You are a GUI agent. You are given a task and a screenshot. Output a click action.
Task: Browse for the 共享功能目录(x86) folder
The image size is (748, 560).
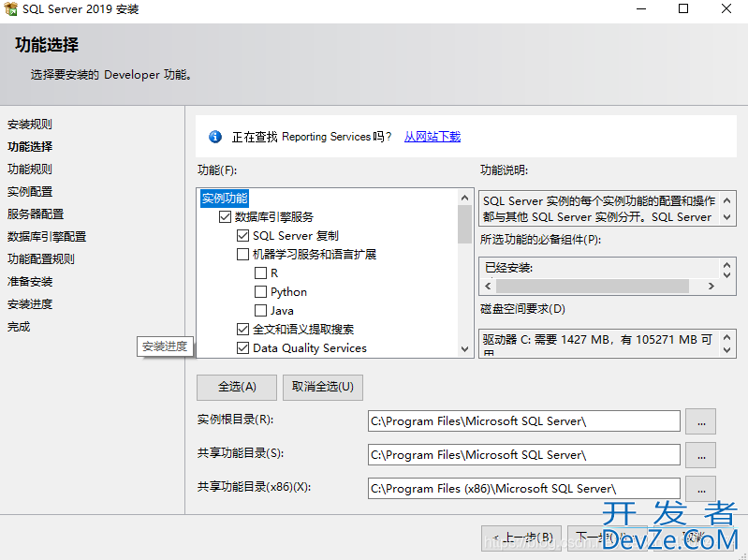[701, 489]
